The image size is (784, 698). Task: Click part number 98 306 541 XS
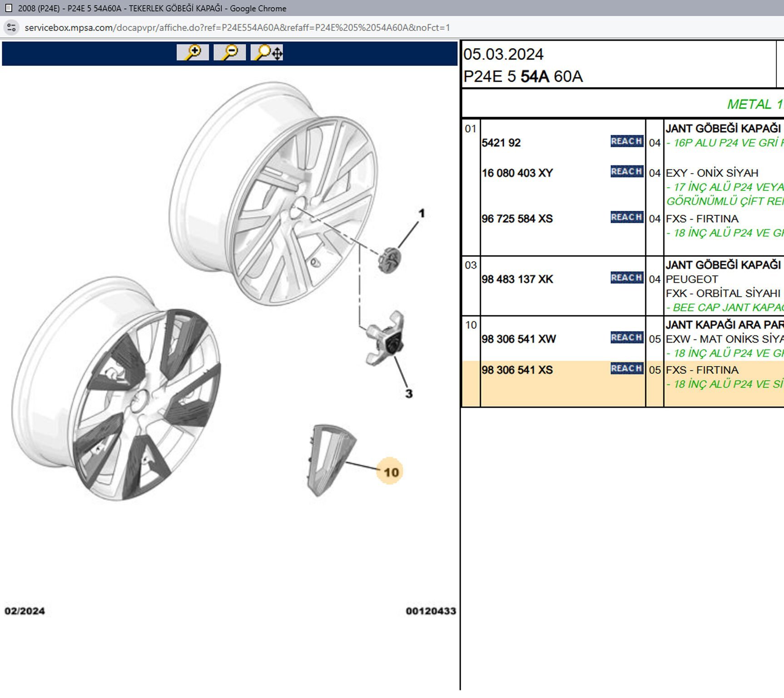coord(517,370)
